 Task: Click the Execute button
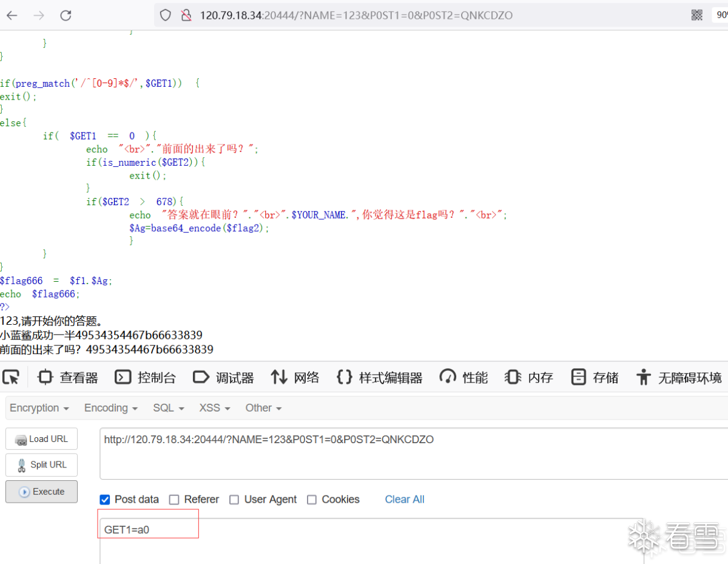tap(41, 492)
